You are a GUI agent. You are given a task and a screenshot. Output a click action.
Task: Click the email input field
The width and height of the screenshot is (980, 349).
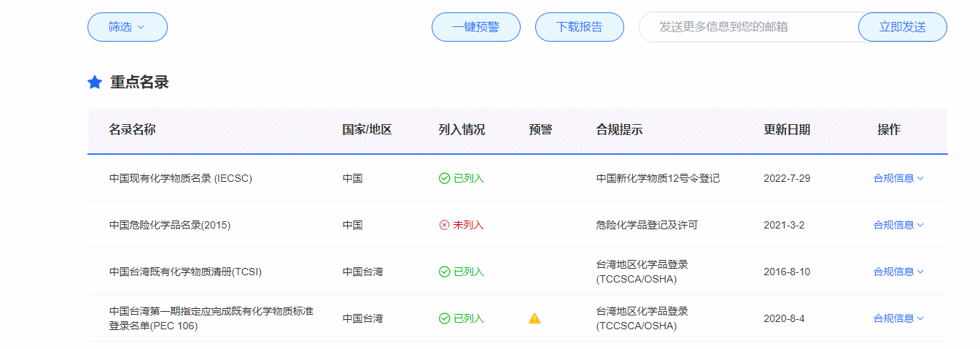pyautogui.click(x=747, y=27)
